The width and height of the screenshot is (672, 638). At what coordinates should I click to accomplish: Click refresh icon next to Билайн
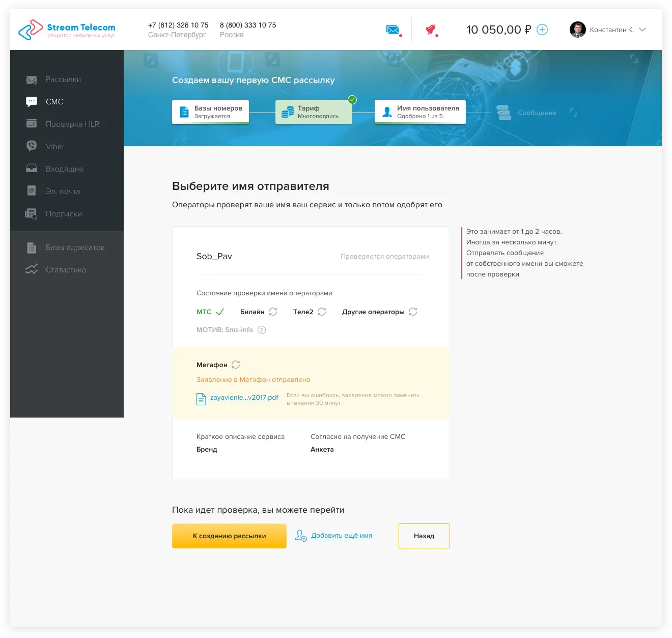click(273, 312)
